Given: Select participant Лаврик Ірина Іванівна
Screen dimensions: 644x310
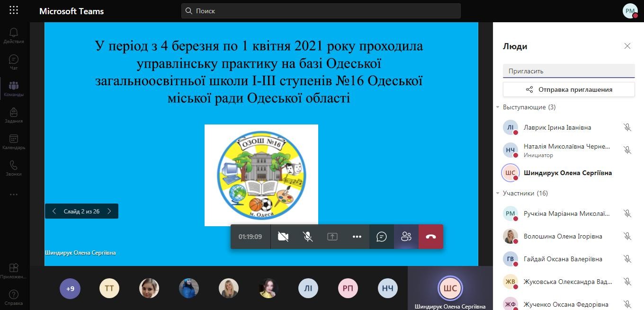Looking at the screenshot, I should (x=568, y=127).
